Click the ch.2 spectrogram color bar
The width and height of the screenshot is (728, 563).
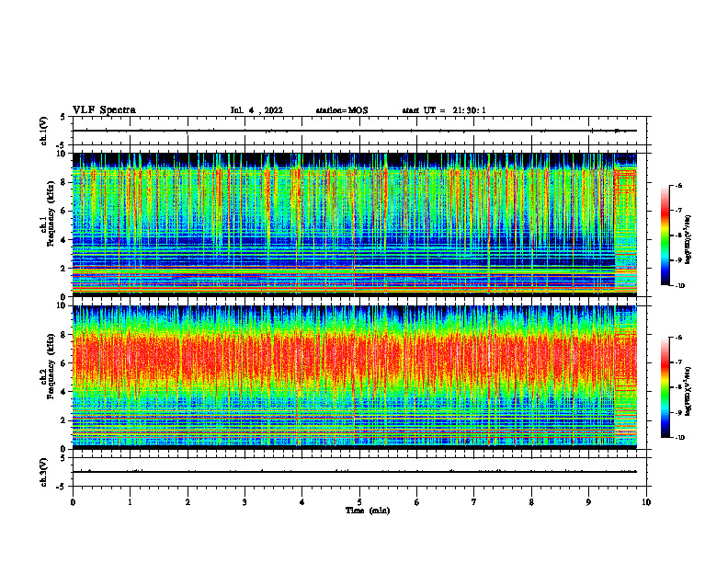665,387
